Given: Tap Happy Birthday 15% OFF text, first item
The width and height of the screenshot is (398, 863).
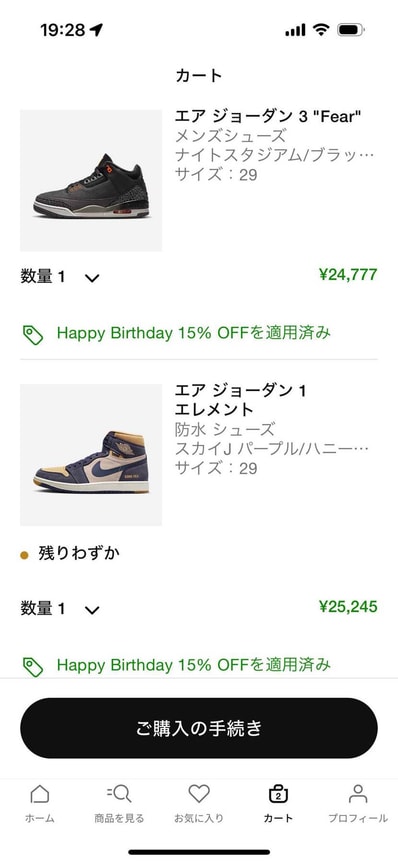Looking at the screenshot, I should pyautogui.click(x=194, y=333).
